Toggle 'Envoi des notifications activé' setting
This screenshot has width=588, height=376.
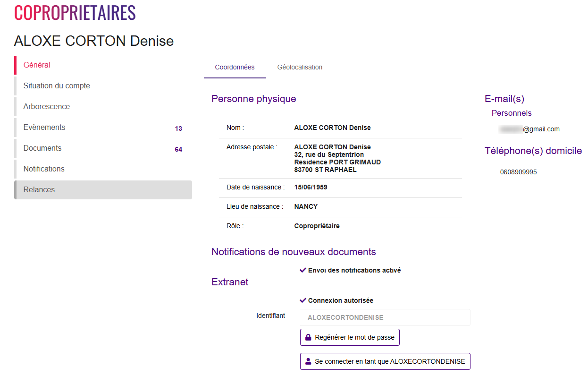[354, 271]
